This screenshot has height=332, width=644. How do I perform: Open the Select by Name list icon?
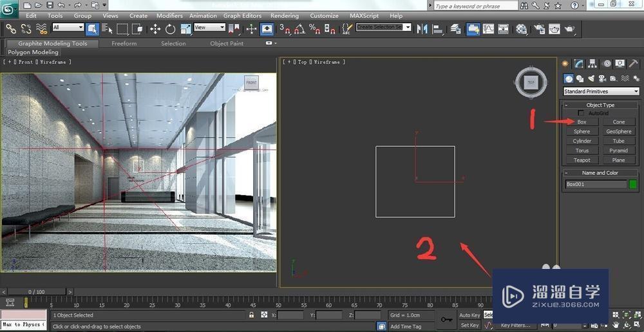107,29
